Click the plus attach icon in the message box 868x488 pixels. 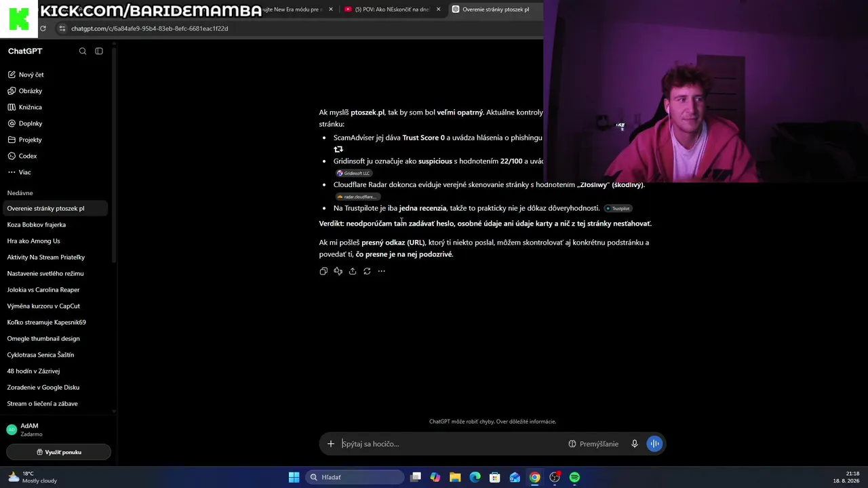[331, 444]
